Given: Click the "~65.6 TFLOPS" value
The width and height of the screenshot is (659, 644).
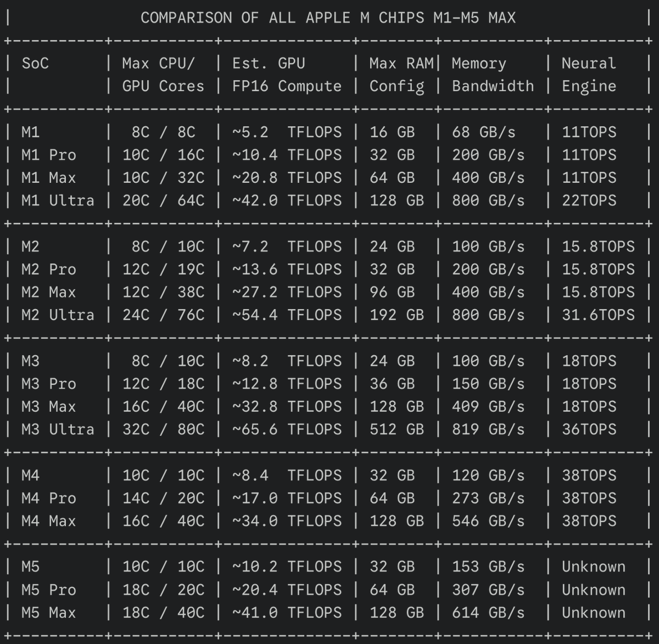Looking at the screenshot, I should coord(287,429).
